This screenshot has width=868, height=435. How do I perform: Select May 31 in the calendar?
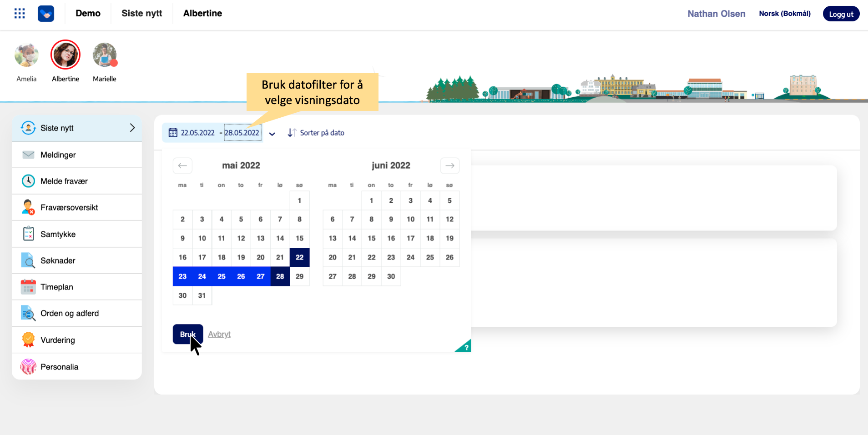[x=202, y=295]
